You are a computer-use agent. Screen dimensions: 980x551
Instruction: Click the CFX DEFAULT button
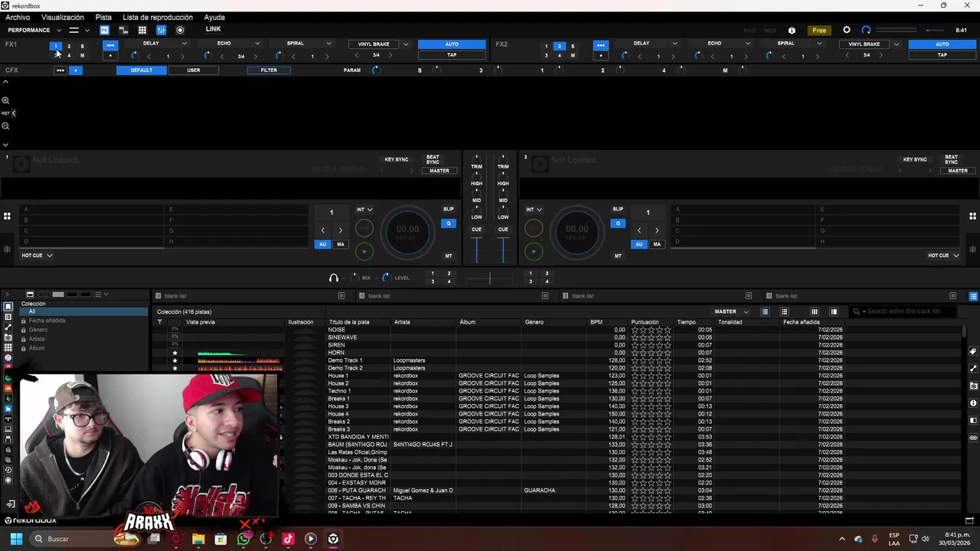click(142, 70)
